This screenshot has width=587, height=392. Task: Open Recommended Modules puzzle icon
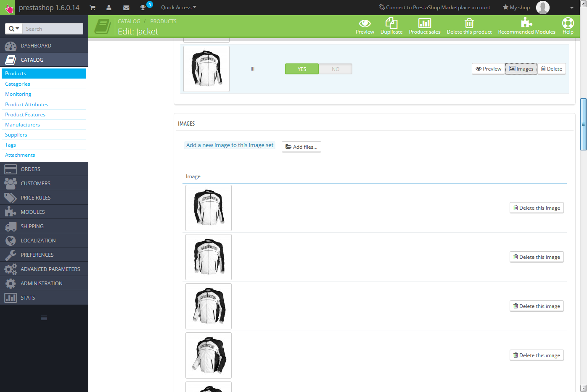coord(526,23)
